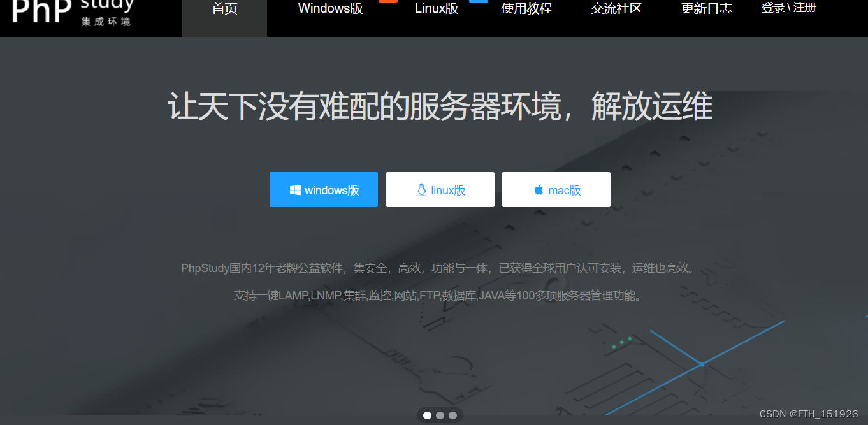The height and width of the screenshot is (425, 868).
Task: Open the 更新日志 page
Action: coord(707,9)
